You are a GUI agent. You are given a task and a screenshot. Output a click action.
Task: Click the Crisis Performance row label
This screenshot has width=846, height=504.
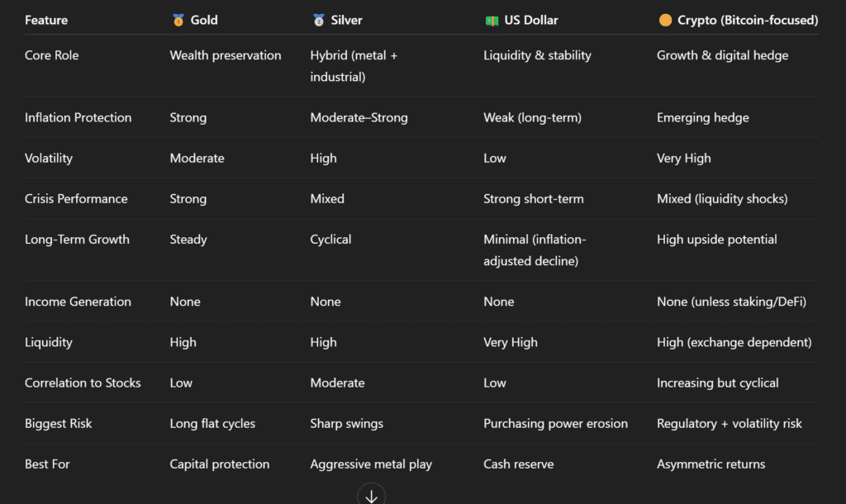click(76, 198)
